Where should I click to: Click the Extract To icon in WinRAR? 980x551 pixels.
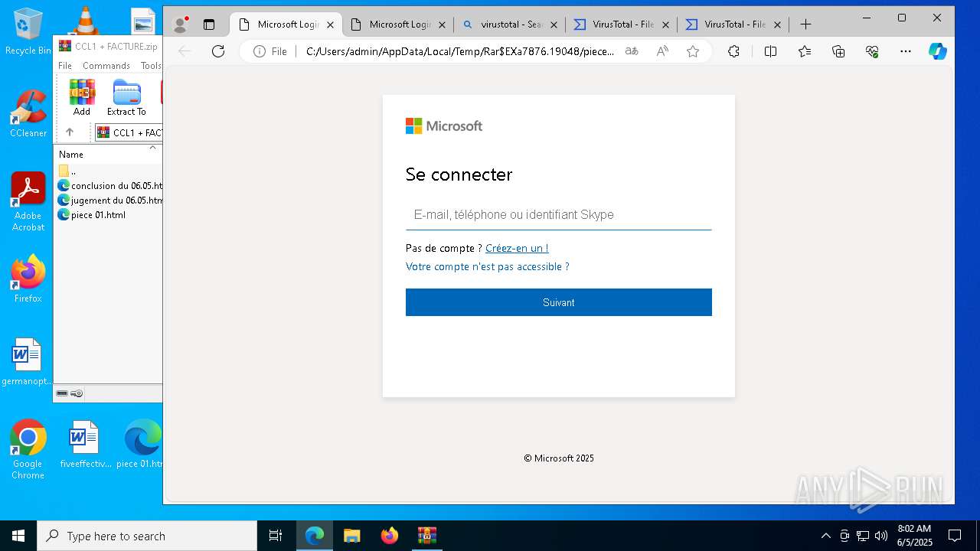126,97
